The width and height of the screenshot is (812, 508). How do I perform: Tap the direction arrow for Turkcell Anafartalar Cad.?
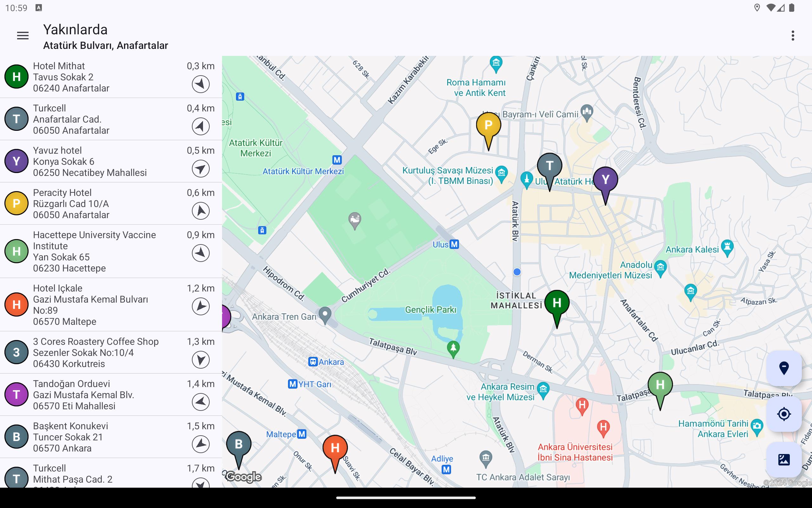click(201, 126)
